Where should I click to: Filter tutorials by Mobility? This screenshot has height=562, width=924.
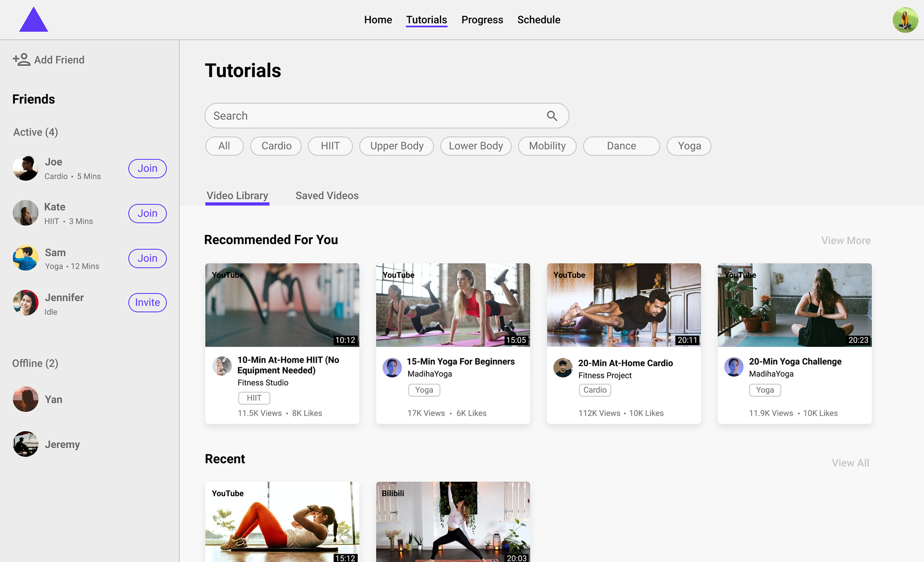(x=547, y=146)
